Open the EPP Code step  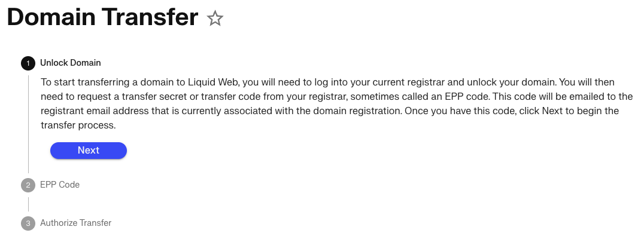point(60,185)
